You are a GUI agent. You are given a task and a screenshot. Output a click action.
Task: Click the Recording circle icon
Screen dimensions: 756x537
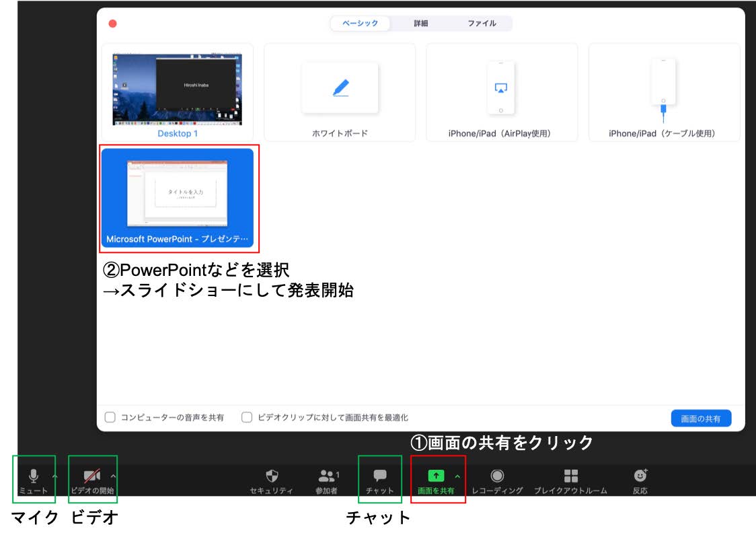497,476
